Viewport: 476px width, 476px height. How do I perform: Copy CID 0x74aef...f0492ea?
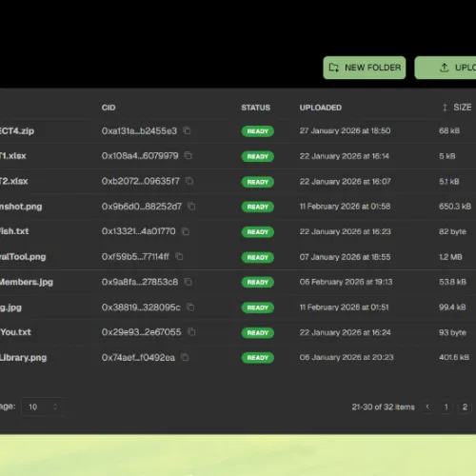pos(185,357)
